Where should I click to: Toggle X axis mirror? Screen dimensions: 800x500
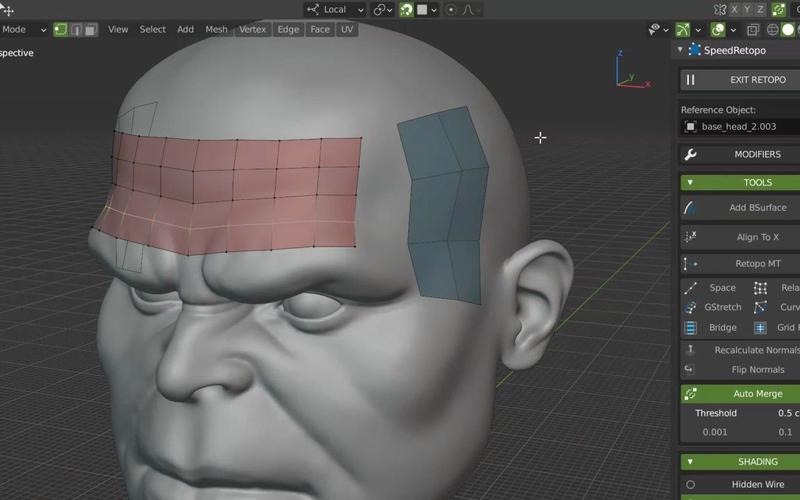click(734, 9)
